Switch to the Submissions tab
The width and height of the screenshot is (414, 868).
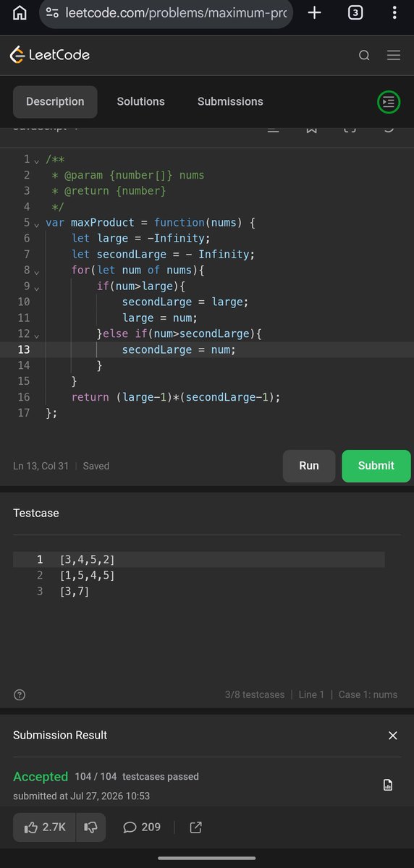(230, 102)
